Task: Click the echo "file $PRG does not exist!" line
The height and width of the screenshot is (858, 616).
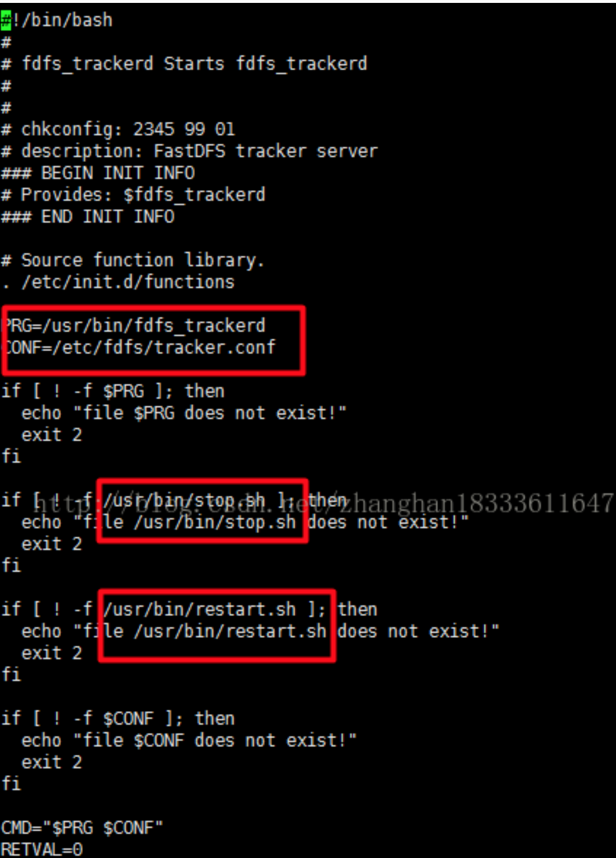Action: click(x=184, y=413)
